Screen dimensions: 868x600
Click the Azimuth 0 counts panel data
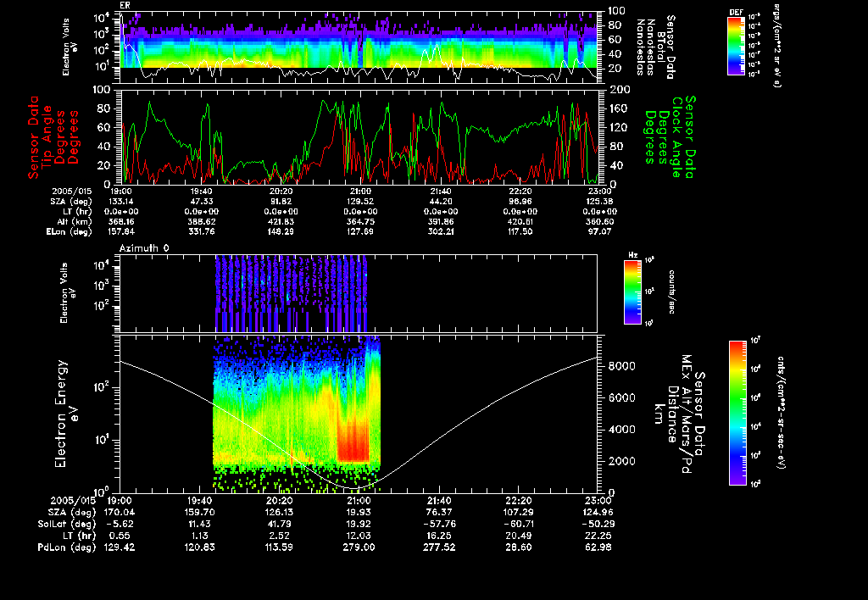292,293
